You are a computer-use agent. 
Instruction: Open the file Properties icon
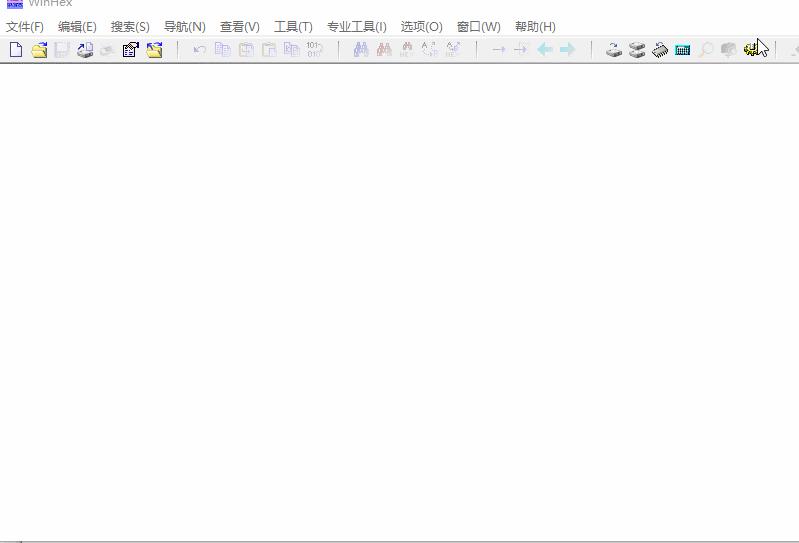click(x=130, y=49)
